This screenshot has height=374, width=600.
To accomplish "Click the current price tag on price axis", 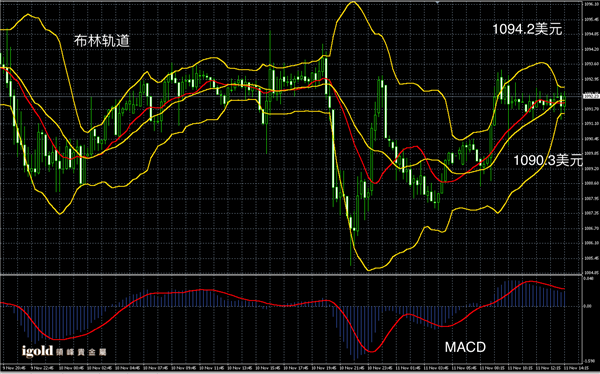I will click(x=590, y=96).
